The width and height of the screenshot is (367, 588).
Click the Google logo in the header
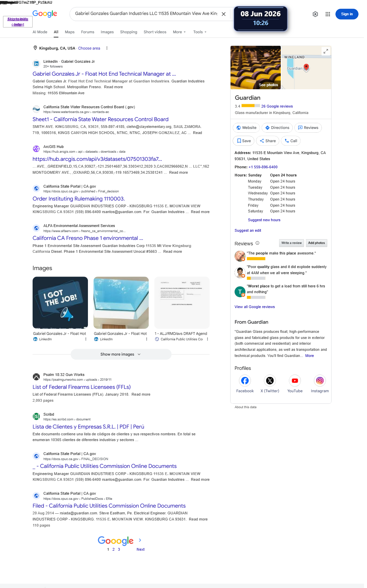coord(45,14)
